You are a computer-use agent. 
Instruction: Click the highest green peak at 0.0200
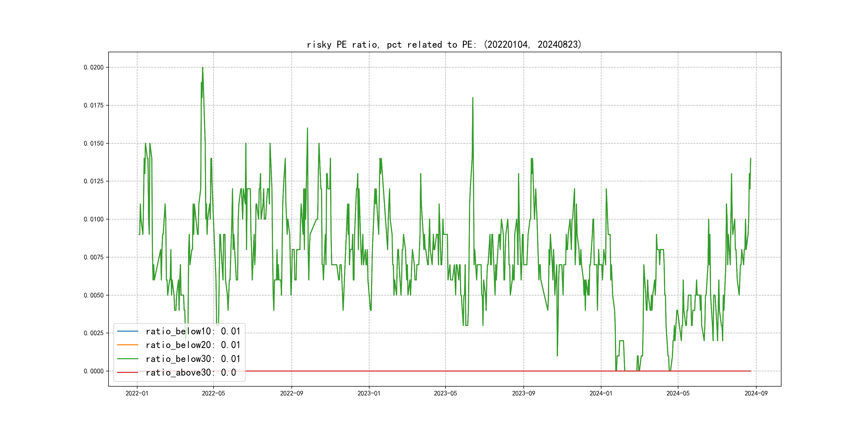(x=203, y=68)
